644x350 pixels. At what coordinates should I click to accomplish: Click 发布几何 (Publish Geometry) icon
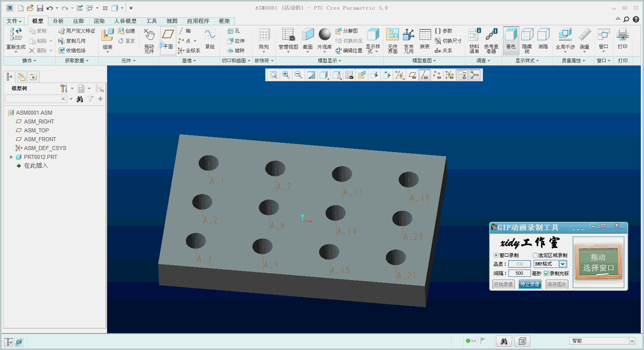point(409,35)
